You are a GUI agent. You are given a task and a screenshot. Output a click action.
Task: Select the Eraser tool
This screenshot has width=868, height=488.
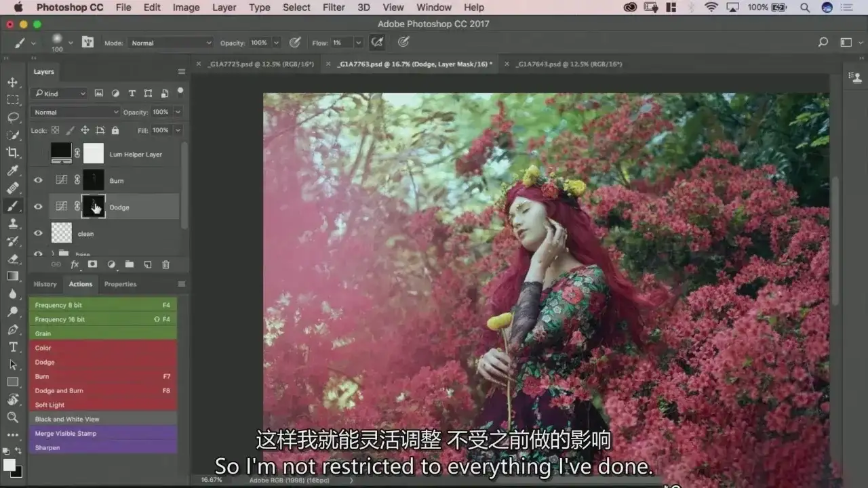click(13, 258)
